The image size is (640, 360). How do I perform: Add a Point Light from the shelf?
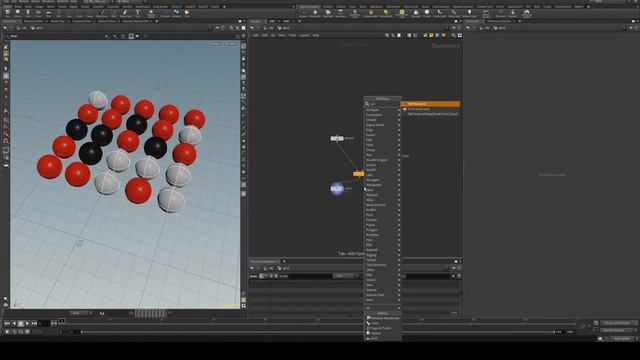click(x=315, y=13)
